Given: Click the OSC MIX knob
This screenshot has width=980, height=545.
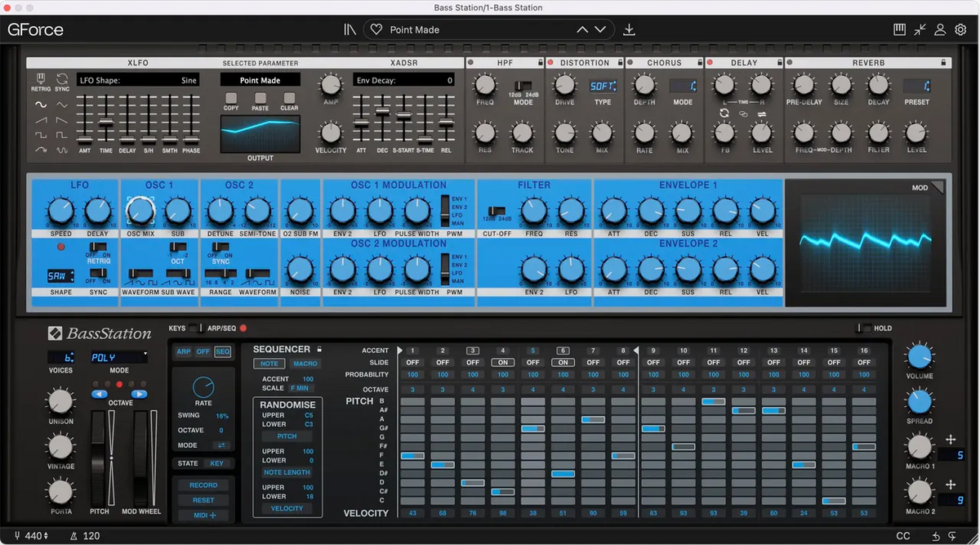Looking at the screenshot, I should coord(140,212).
